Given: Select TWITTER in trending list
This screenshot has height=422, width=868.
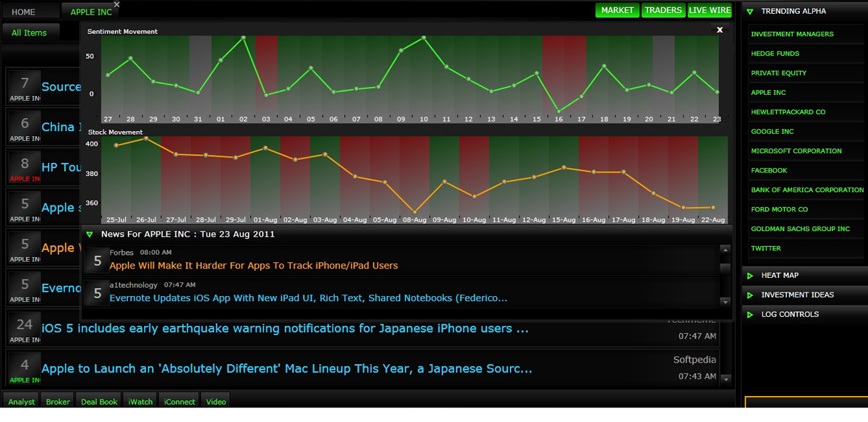Looking at the screenshot, I should [x=766, y=249].
